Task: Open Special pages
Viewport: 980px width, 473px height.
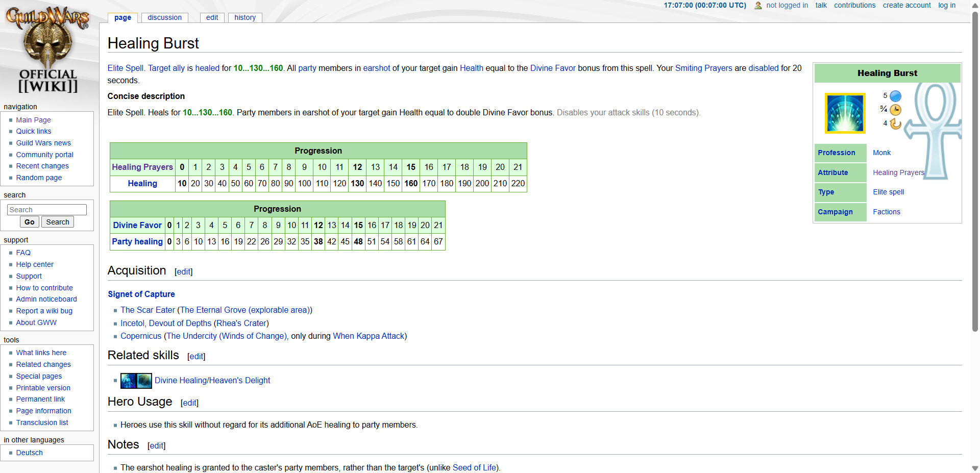Action: (39, 376)
